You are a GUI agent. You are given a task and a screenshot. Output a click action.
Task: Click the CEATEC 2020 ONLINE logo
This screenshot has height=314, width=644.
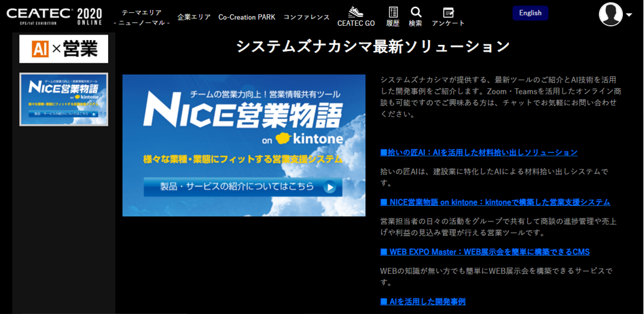(x=54, y=16)
